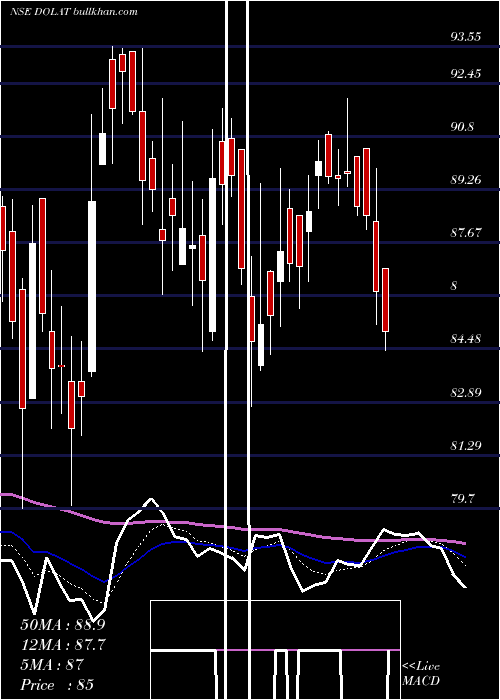Select the 87.67 price axis label

click(466, 233)
